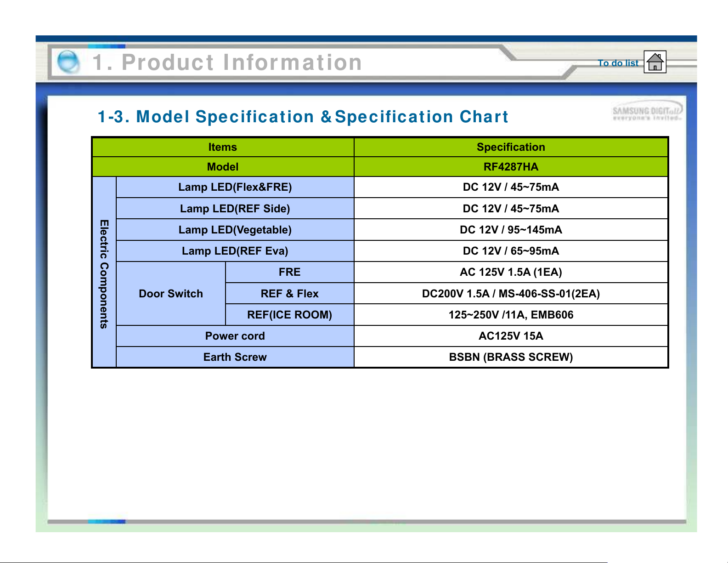Viewport: 728px width, 563px height.
Task: Select the 'DC 12V / 65~95mA' value
Action: click(x=511, y=251)
